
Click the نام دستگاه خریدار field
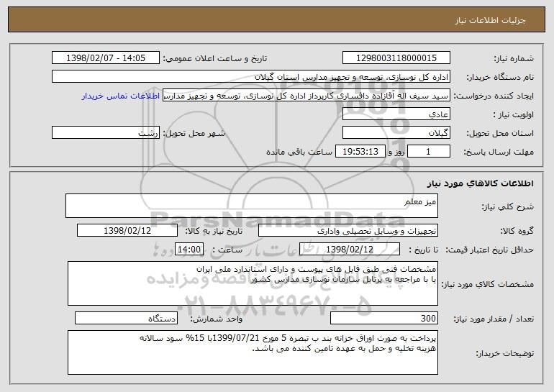(x=251, y=77)
